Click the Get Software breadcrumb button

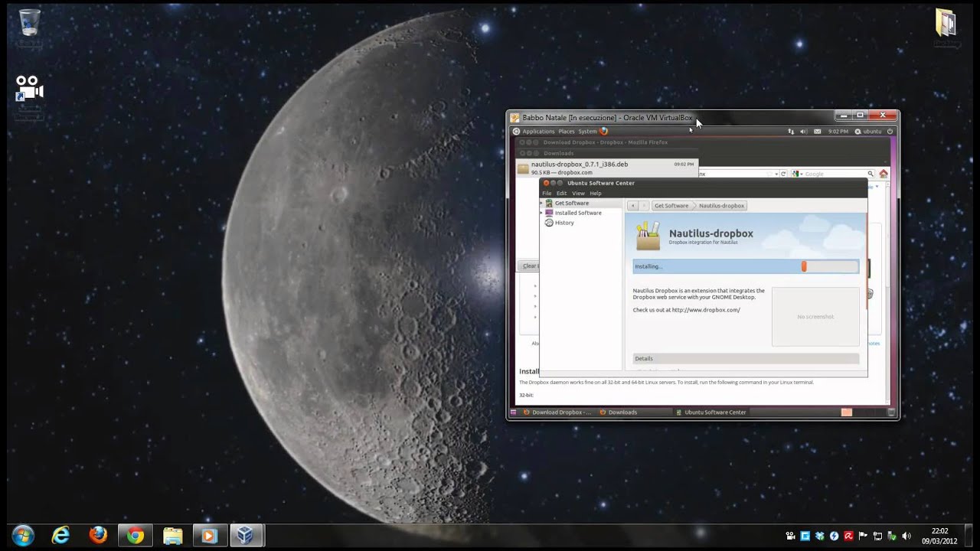[671, 206]
